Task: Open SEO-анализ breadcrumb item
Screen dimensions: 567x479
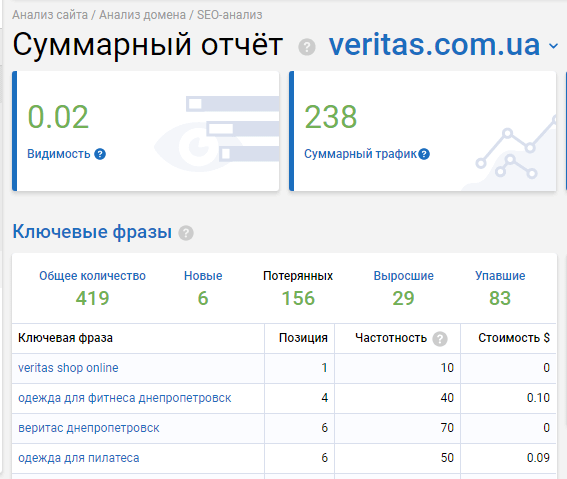Action: pos(230,15)
